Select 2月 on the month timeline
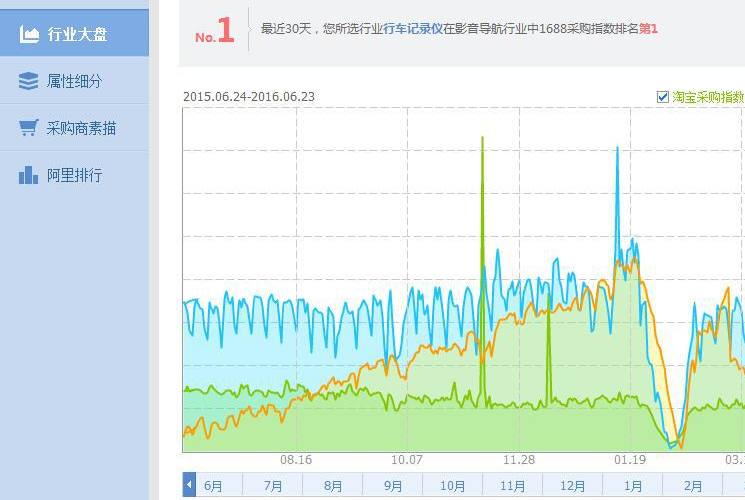Image resolution: width=745 pixels, height=500 pixels. coord(693,486)
